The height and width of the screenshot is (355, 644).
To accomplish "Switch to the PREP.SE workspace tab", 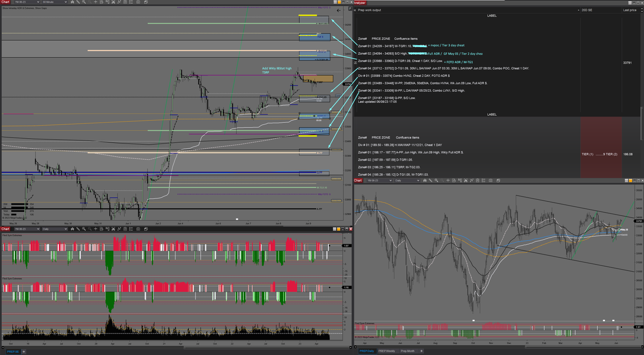I will point(13,352).
